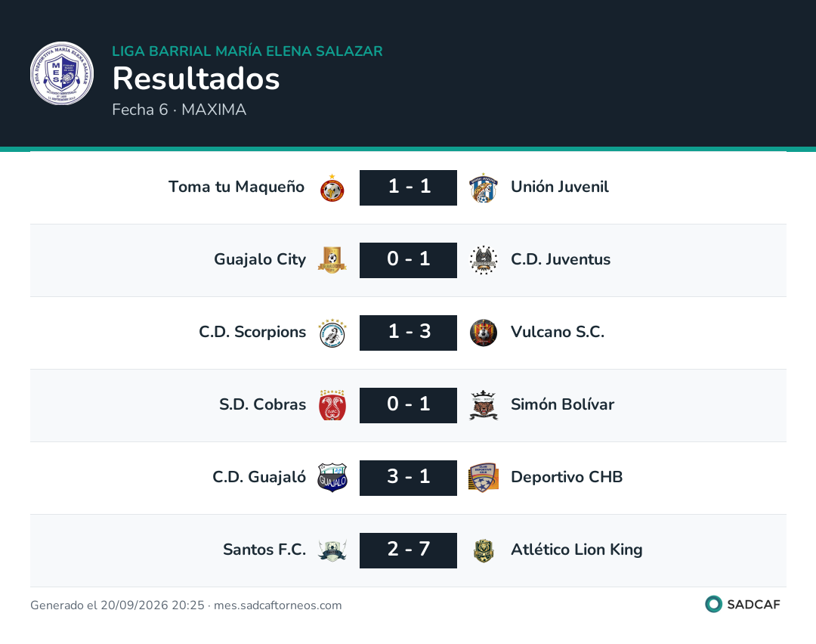Select the 1 - 3 score box

[x=408, y=333]
